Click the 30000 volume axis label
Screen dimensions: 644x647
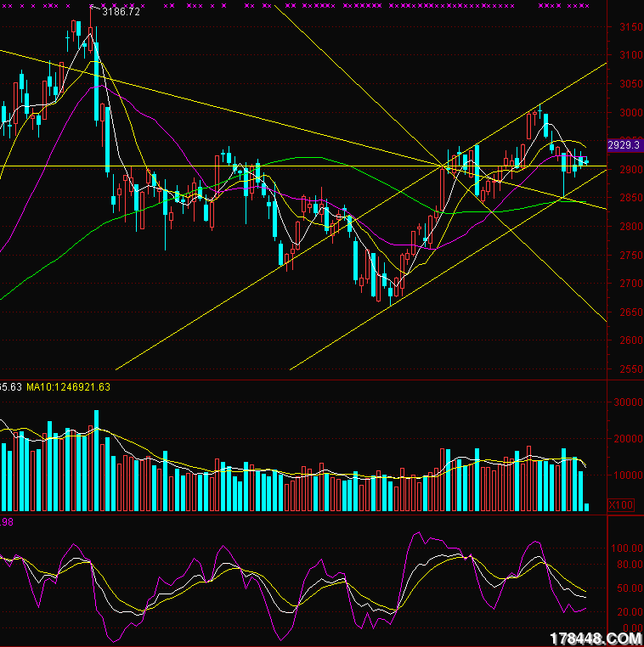click(x=628, y=402)
